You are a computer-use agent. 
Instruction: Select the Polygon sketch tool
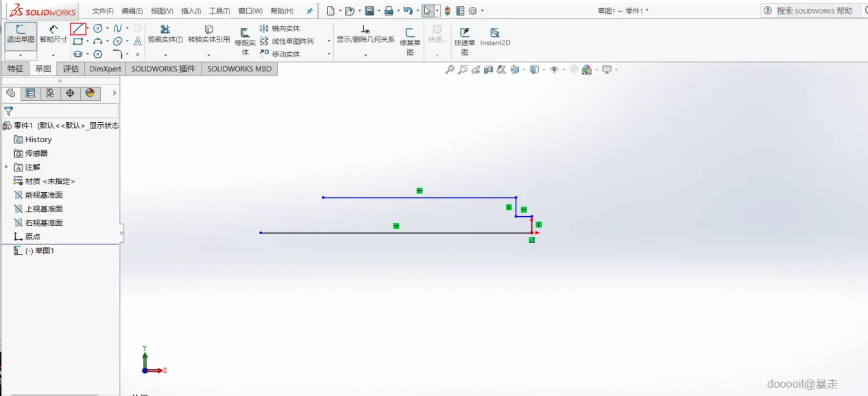coord(98,54)
